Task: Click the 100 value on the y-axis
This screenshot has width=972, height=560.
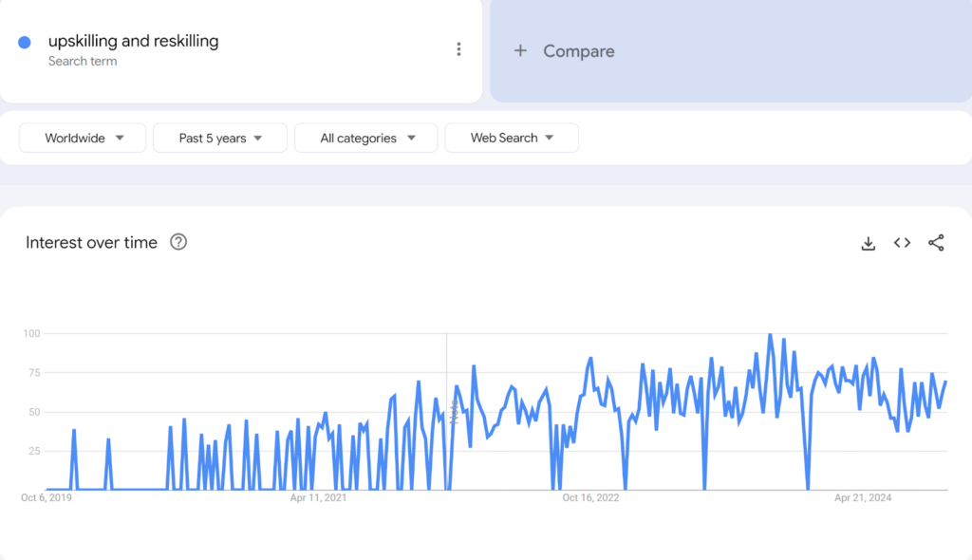Action: click(x=31, y=334)
